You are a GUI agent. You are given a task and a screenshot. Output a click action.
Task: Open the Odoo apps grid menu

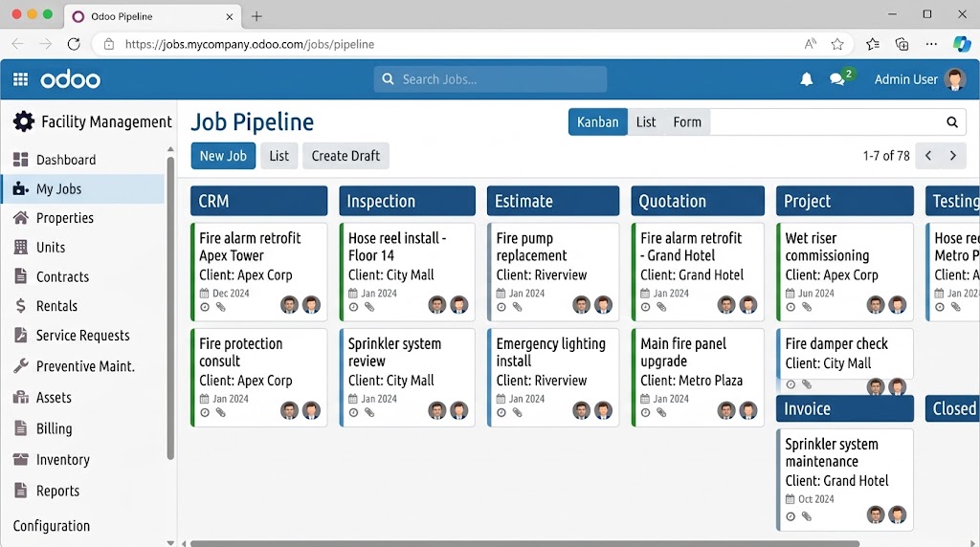click(x=21, y=79)
